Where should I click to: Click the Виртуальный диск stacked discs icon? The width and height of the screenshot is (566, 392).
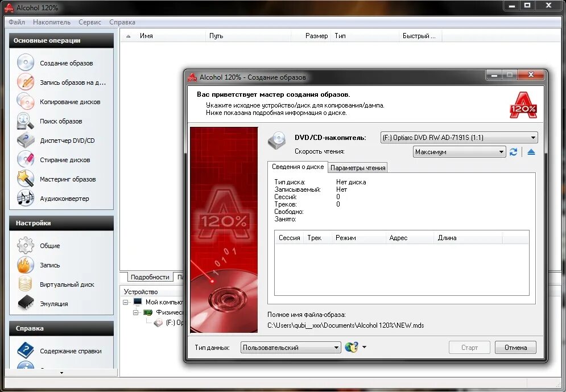(25, 284)
